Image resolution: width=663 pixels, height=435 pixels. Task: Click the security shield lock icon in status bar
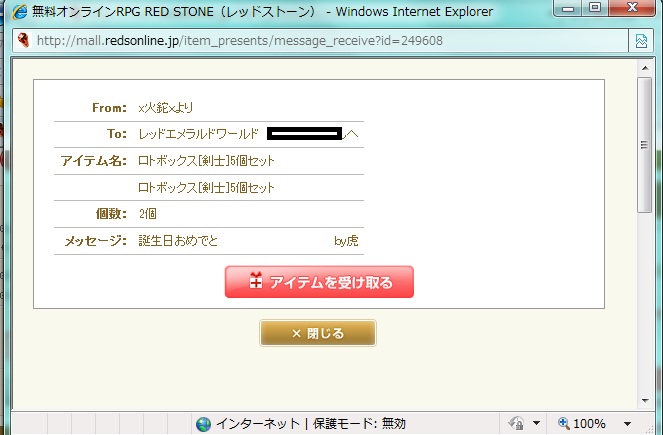click(516, 423)
